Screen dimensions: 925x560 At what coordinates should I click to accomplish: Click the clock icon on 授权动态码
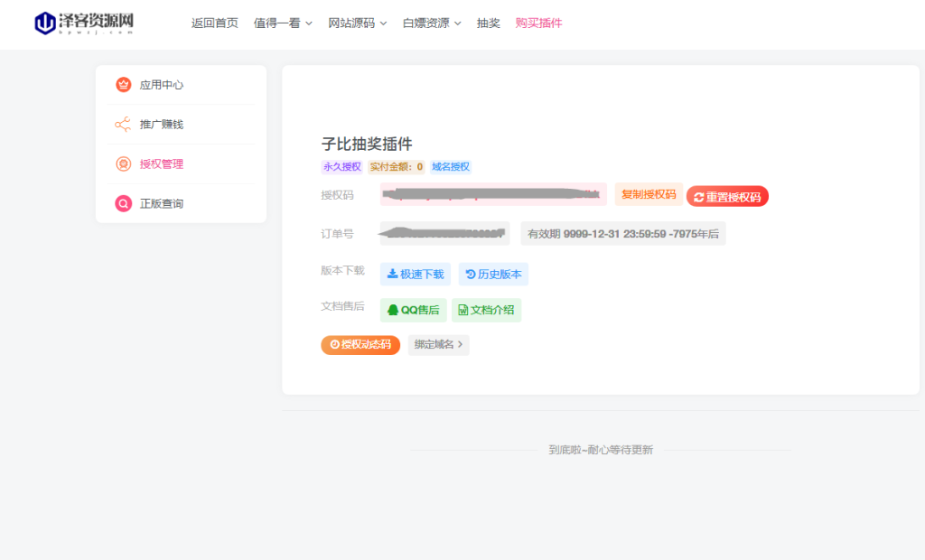pos(335,344)
